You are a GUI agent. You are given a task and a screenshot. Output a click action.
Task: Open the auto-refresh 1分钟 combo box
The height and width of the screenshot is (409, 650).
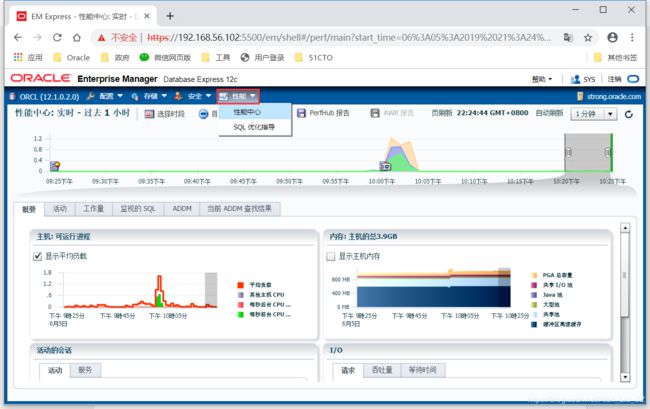point(594,114)
